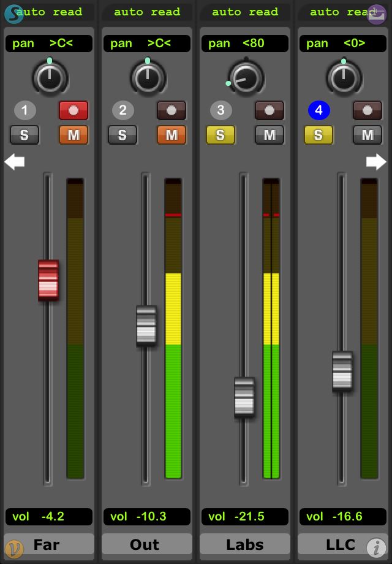Select the LLC track name label
The width and height of the screenshot is (392, 564).
point(343,544)
